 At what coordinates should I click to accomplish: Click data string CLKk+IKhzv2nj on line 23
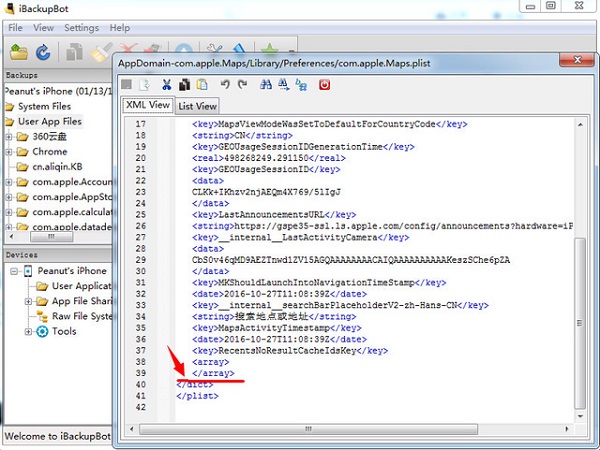[266, 192]
